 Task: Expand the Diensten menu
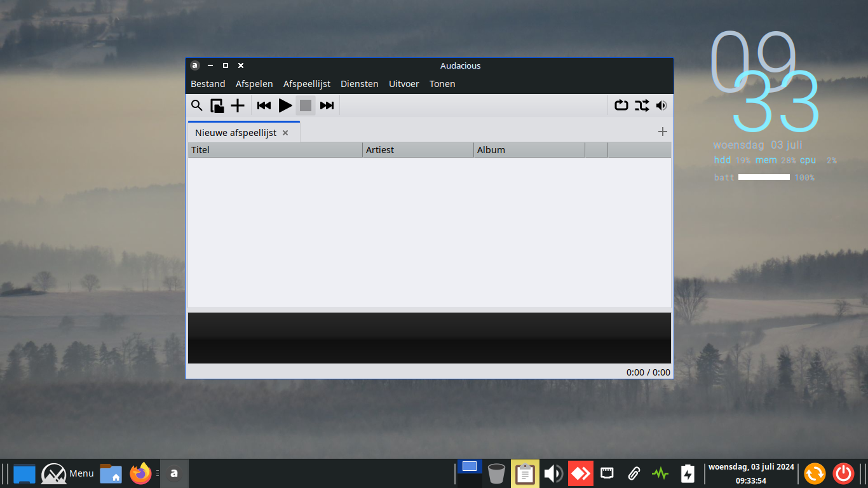(359, 84)
